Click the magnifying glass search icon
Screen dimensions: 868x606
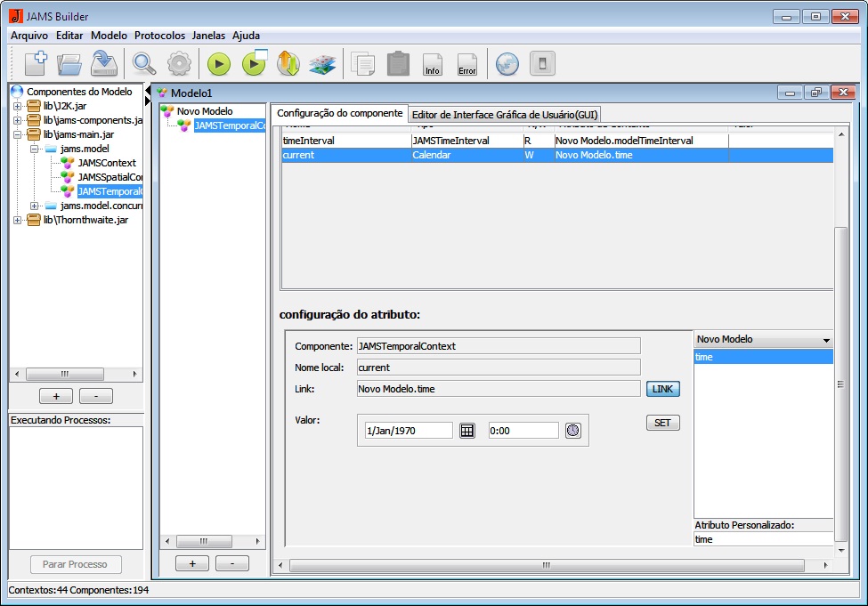click(143, 64)
